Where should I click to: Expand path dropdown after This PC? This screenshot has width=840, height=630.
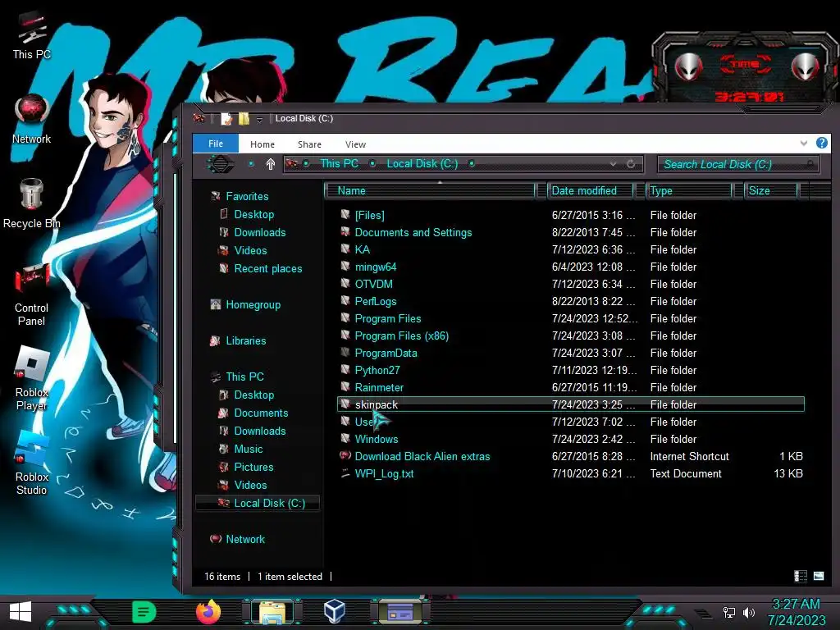coord(372,164)
